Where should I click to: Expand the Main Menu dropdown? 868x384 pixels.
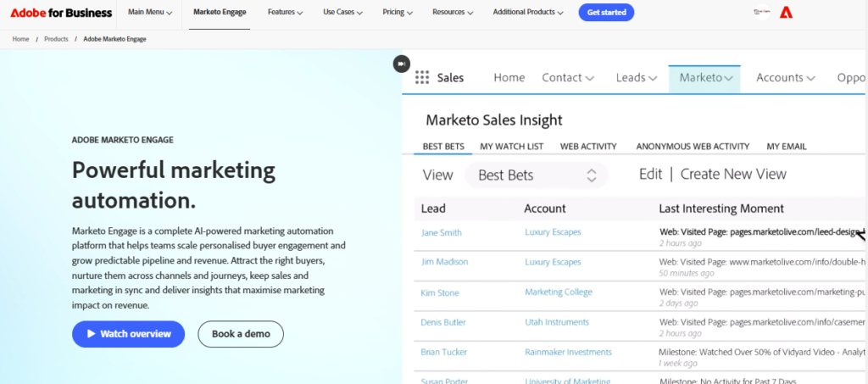[150, 12]
